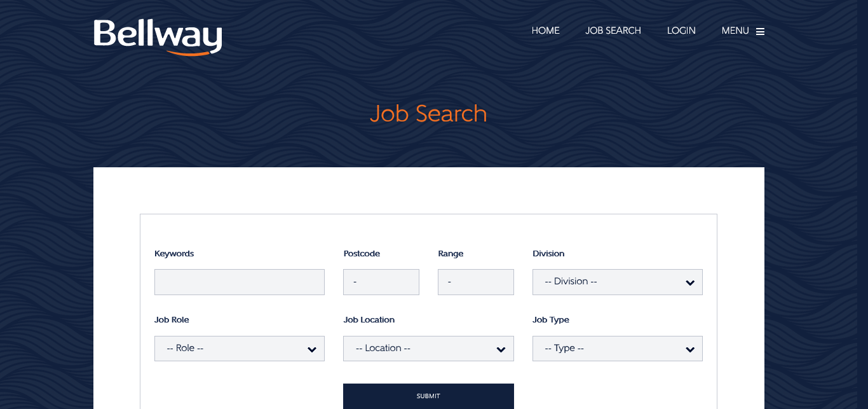
Task: Click the Type dropdown chevron arrow
Action: click(x=690, y=350)
